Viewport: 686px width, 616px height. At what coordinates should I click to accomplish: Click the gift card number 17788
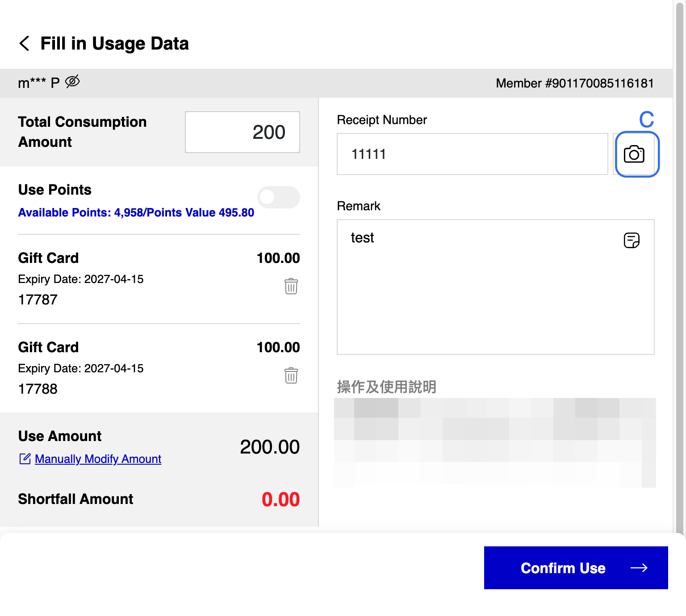pyautogui.click(x=38, y=389)
